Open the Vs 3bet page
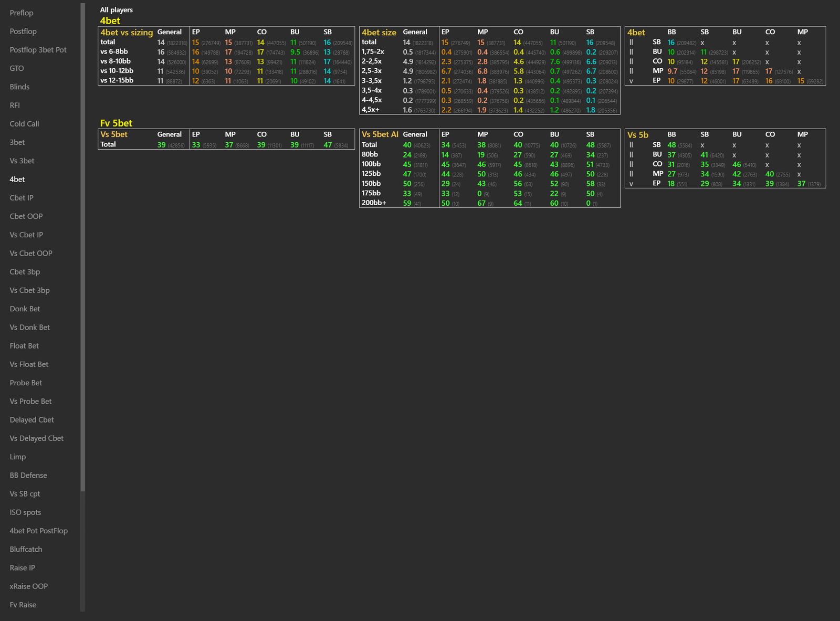This screenshot has width=840, height=621. point(22,161)
